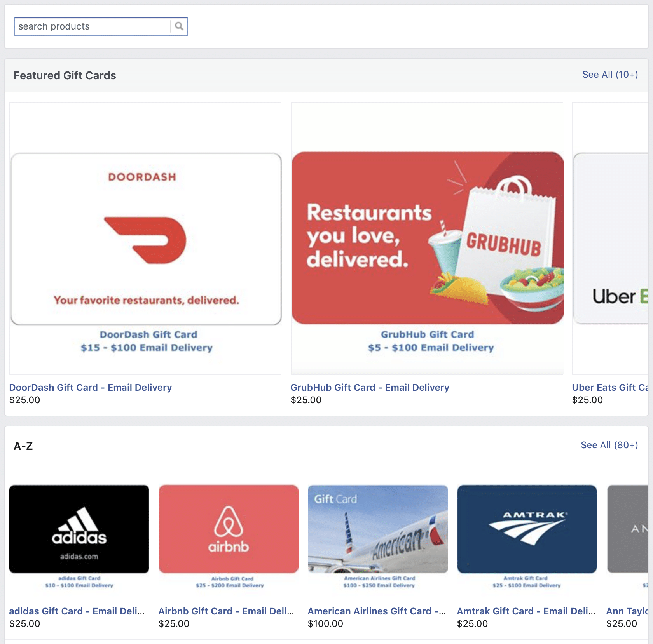Focus the search products field

coord(93,26)
